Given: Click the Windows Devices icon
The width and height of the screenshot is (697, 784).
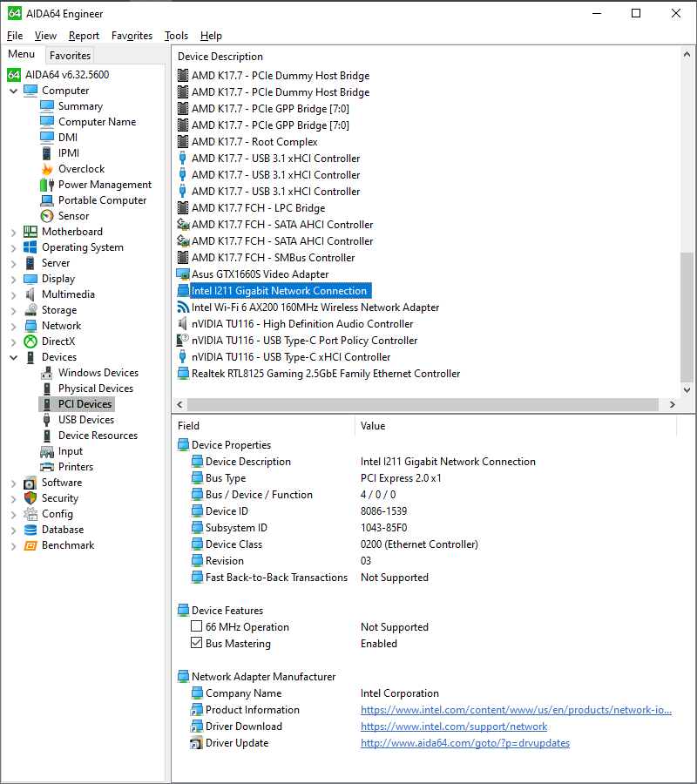Looking at the screenshot, I should tap(47, 373).
